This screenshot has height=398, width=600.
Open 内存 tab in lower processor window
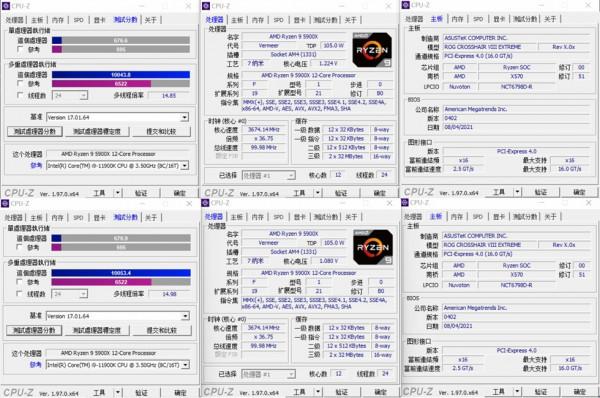258,217
